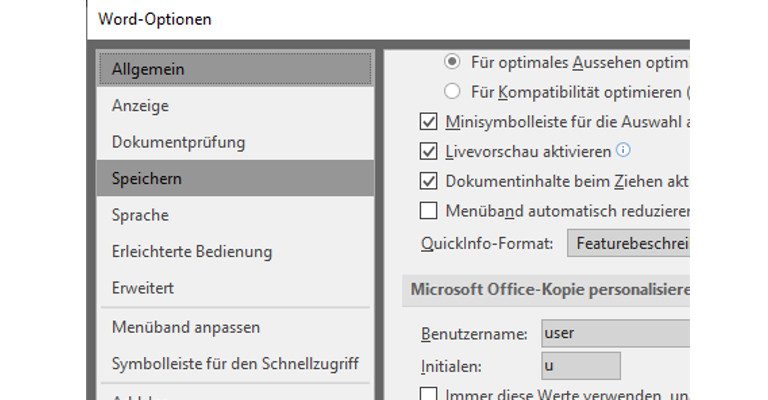Select Symbolleiste für den Schnellzugriff

235,363
